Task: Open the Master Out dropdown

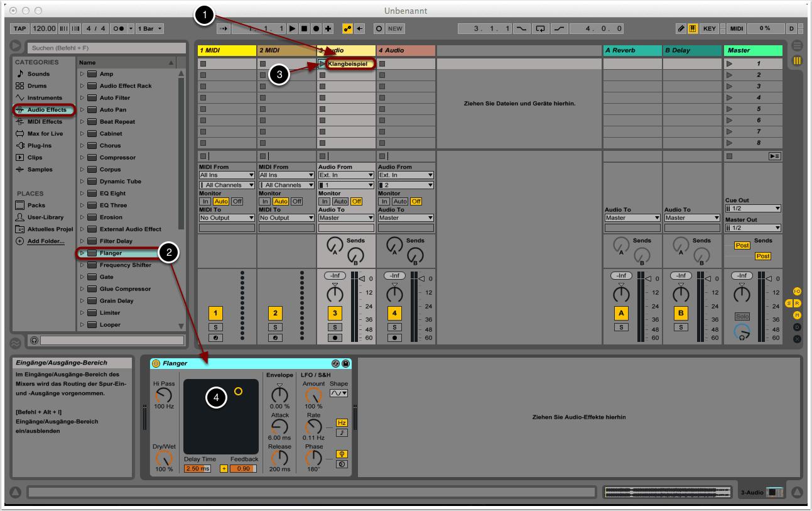Action: (753, 228)
